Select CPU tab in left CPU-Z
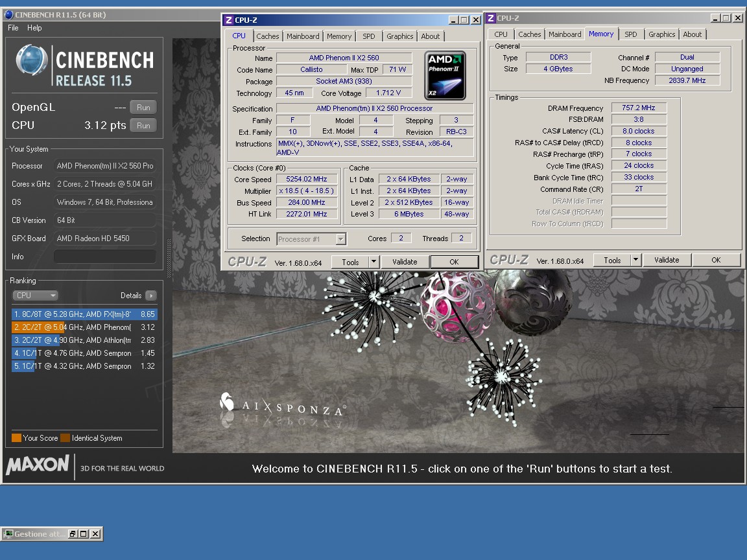The height and width of the screenshot is (560, 747). point(239,36)
